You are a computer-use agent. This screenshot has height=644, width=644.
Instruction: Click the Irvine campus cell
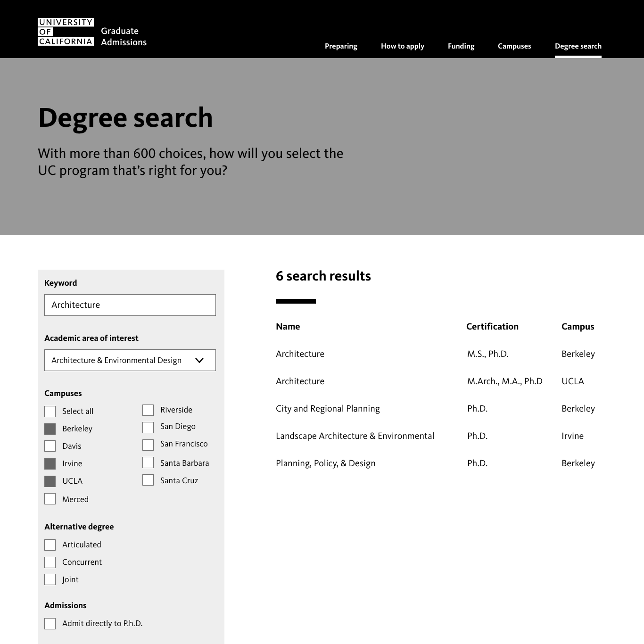572,436
